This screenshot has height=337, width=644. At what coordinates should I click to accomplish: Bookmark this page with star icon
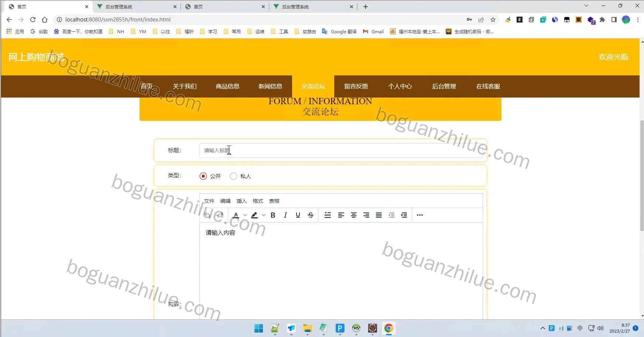click(x=493, y=20)
